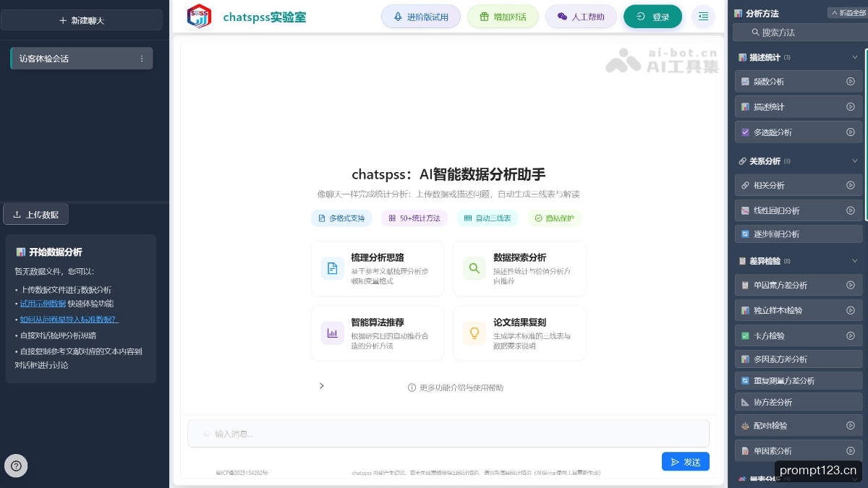Click the bar chart icon in 智能算法推荐 card

[332, 333]
